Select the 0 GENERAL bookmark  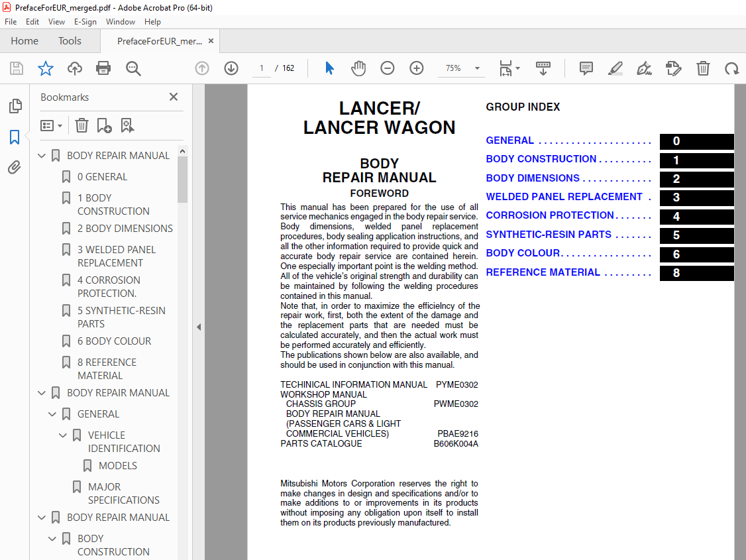[x=102, y=177]
